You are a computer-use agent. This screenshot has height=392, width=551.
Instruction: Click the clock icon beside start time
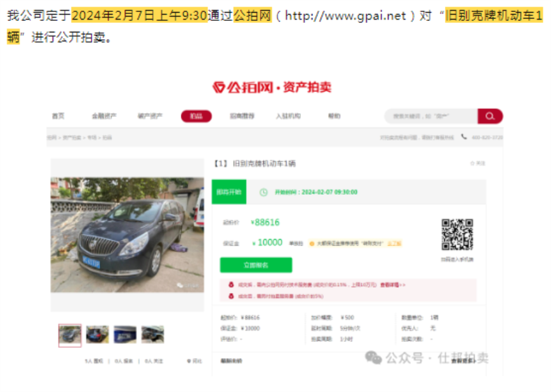pyautogui.click(x=263, y=192)
